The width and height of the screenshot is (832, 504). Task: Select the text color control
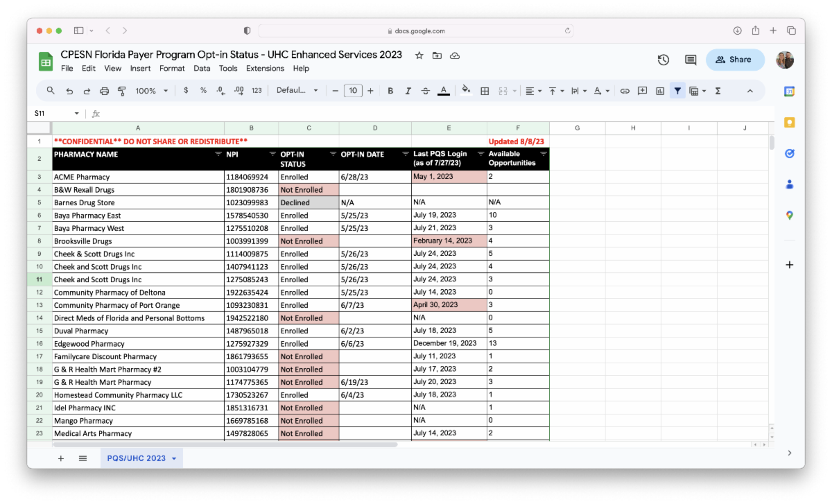coord(444,90)
